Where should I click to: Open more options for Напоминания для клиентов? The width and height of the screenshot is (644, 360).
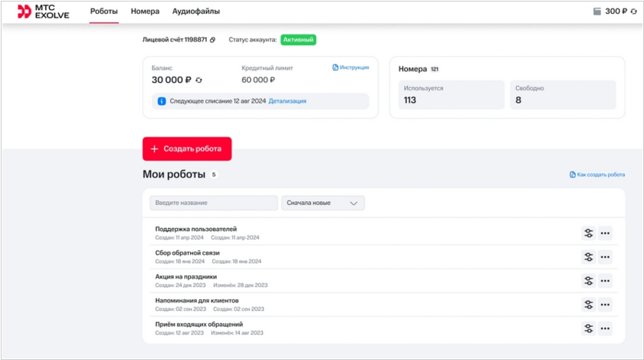coord(605,305)
